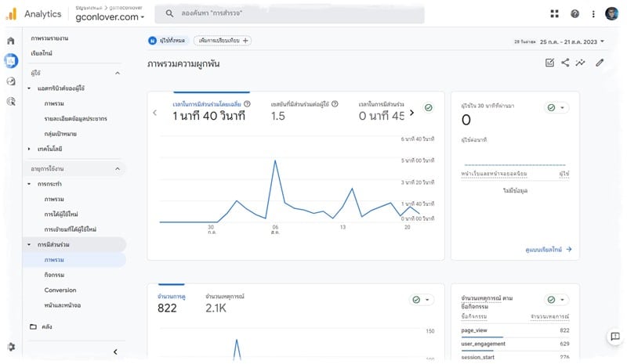The width and height of the screenshot is (627, 364).
Task: Open the Explore icon in left rail
Action: 11,81
